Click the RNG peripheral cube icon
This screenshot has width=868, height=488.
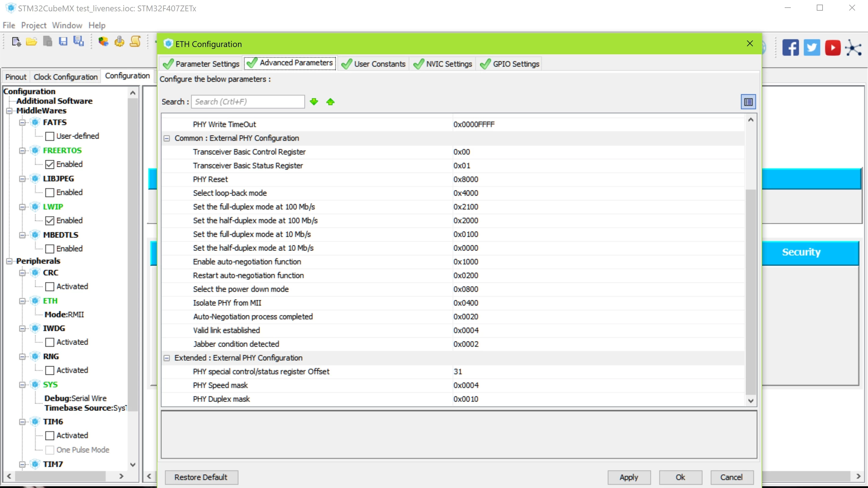pos(35,356)
